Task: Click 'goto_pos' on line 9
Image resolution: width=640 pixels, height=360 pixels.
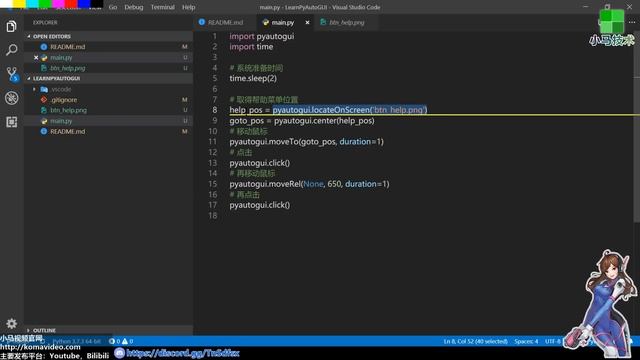Action: point(247,121)
